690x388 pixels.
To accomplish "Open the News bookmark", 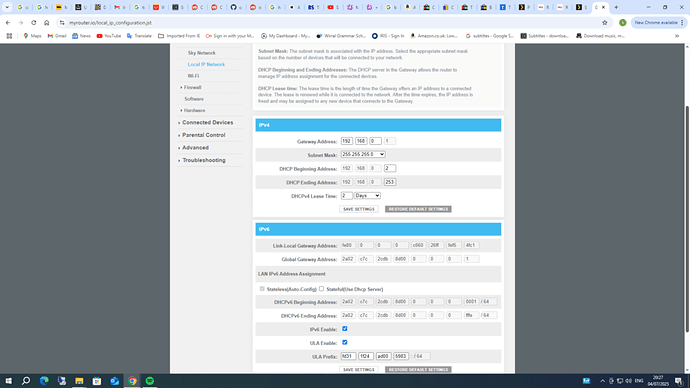I will coord(81,36).
